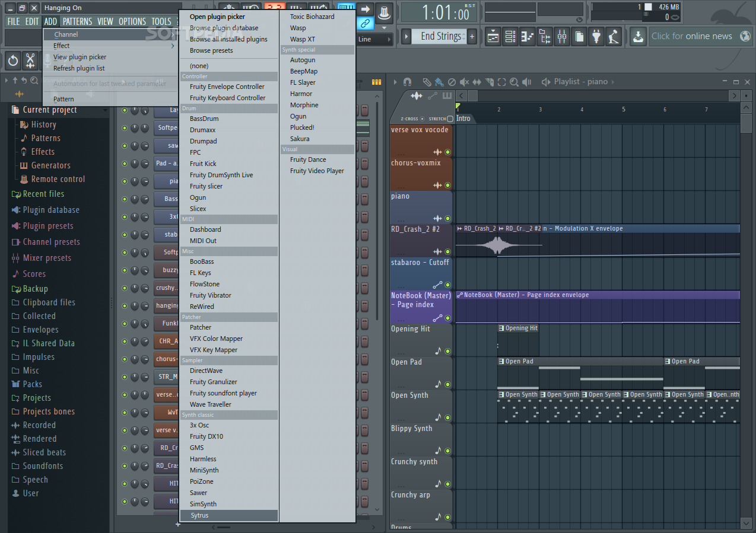Click the Bass channel button
Viewport: 756px width, 533px height.
(167, 199)
